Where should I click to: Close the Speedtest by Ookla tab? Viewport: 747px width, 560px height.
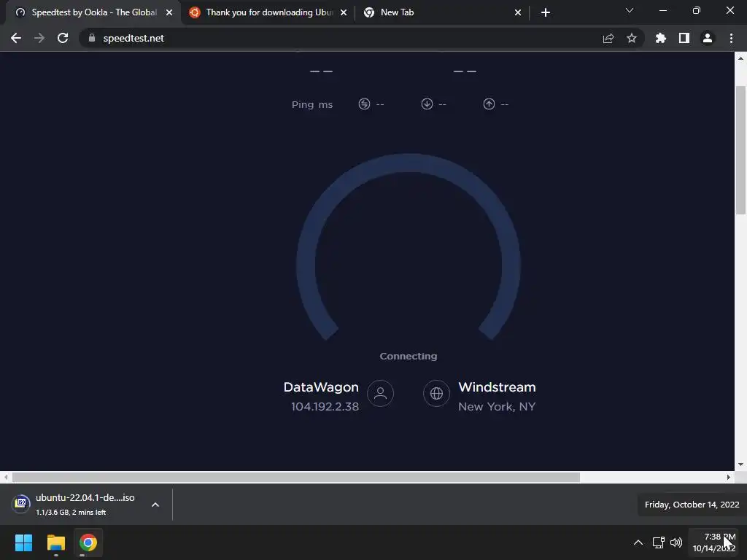pyautogui.click(x=169, y=12)
